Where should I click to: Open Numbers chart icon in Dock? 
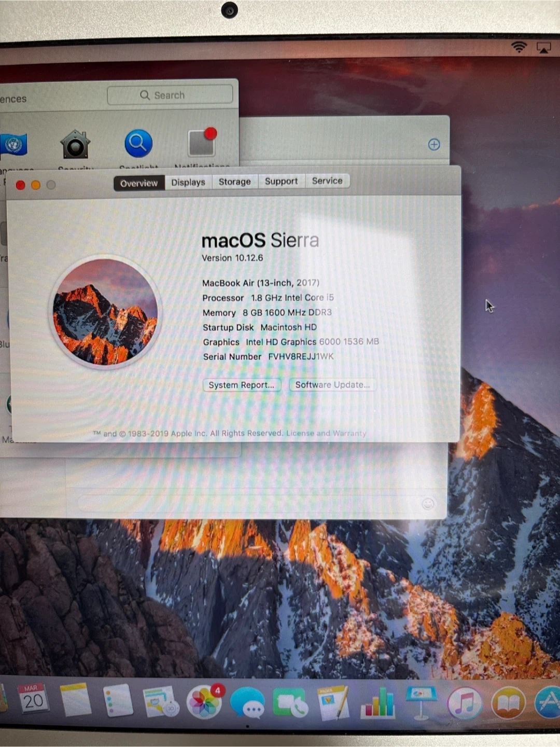click(377, 703)
